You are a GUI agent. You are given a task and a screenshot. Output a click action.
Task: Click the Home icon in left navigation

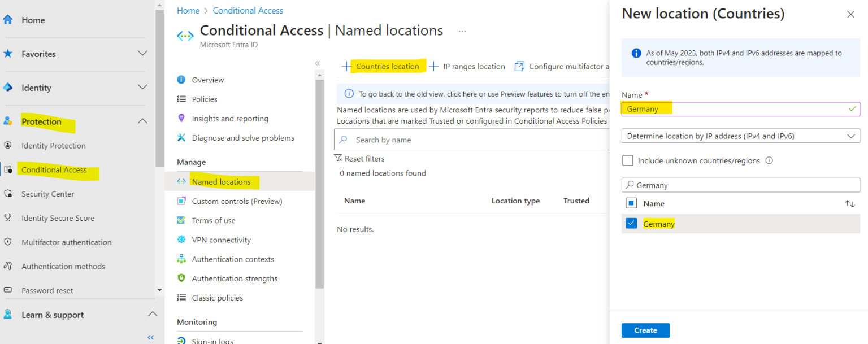(x=10, y=19)
